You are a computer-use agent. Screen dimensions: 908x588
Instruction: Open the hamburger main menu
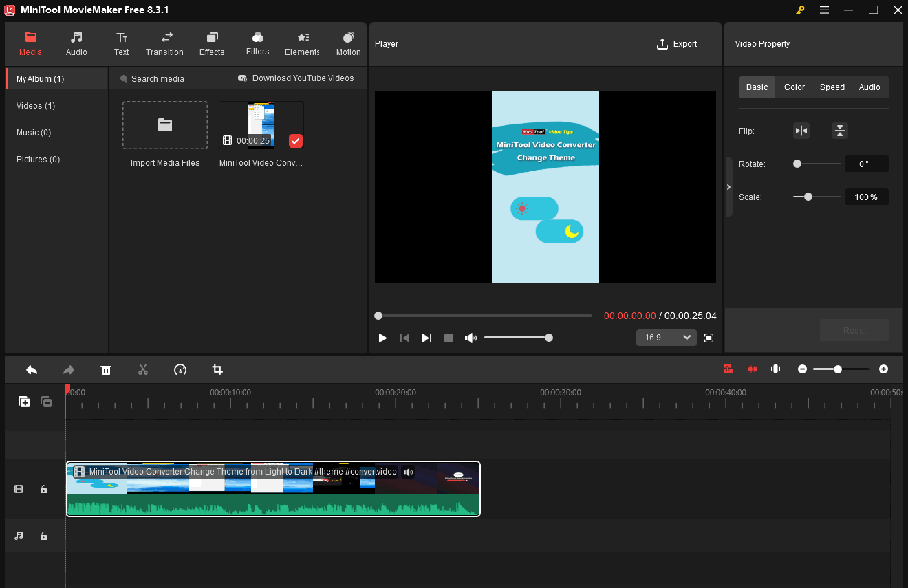tap(825, 10)
